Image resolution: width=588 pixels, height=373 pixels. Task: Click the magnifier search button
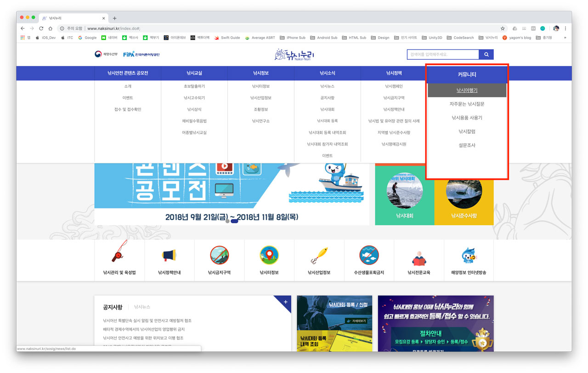486,55
